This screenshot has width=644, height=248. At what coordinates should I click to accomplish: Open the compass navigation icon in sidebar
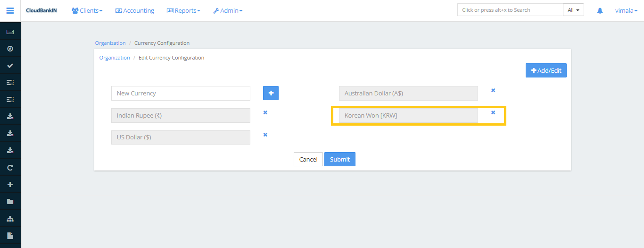[10, 49]
